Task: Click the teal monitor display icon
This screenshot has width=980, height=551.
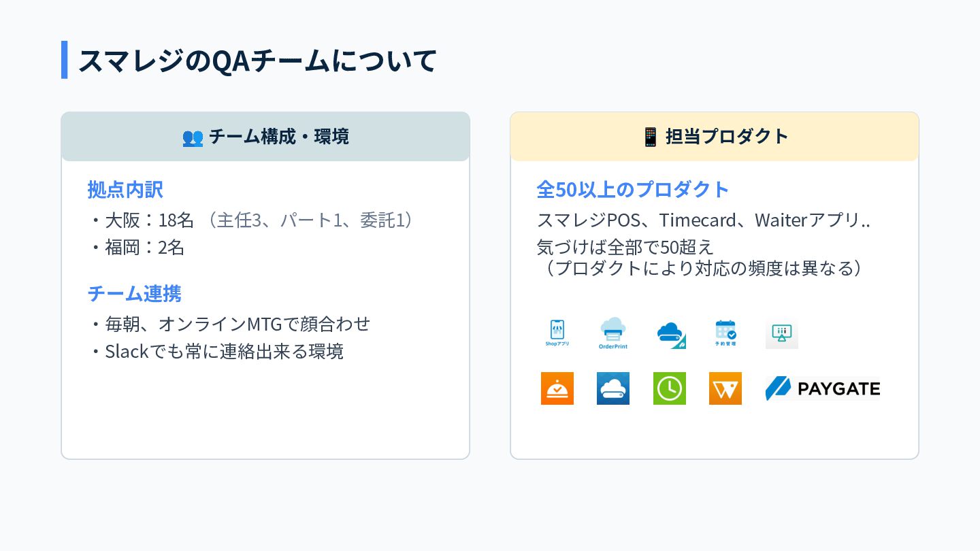Action: [782, 334]
